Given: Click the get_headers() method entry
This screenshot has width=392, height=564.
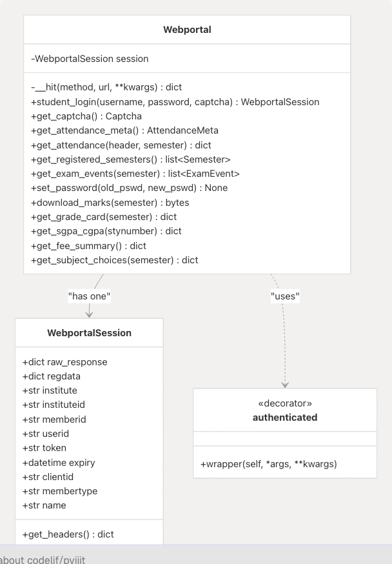Looking at the screenshot, I should [x=68, y=534].
